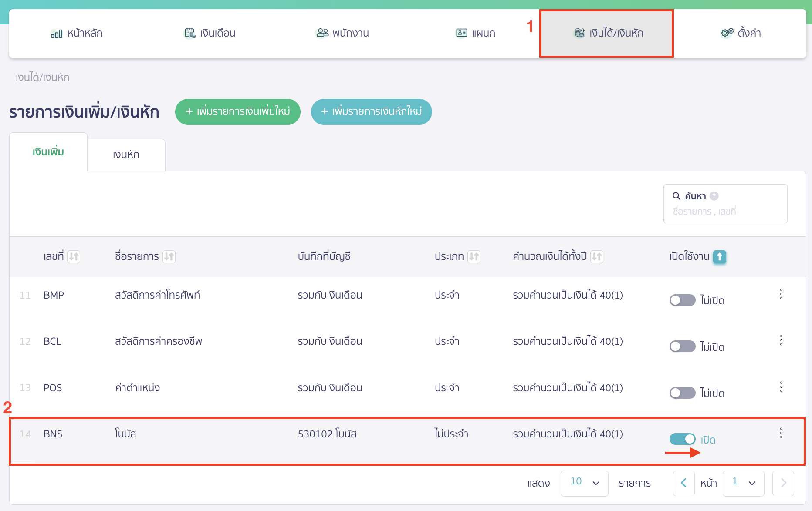The width and height of the screenshot is (812, 511).
Task: Open the page number dropdown
Action: click(743, 483)
